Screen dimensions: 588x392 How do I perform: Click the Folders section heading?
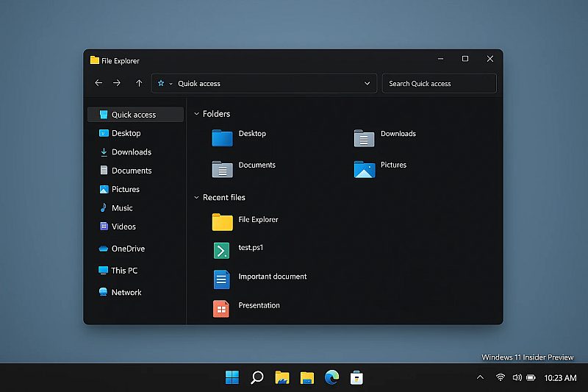click(x=216, y=114)
